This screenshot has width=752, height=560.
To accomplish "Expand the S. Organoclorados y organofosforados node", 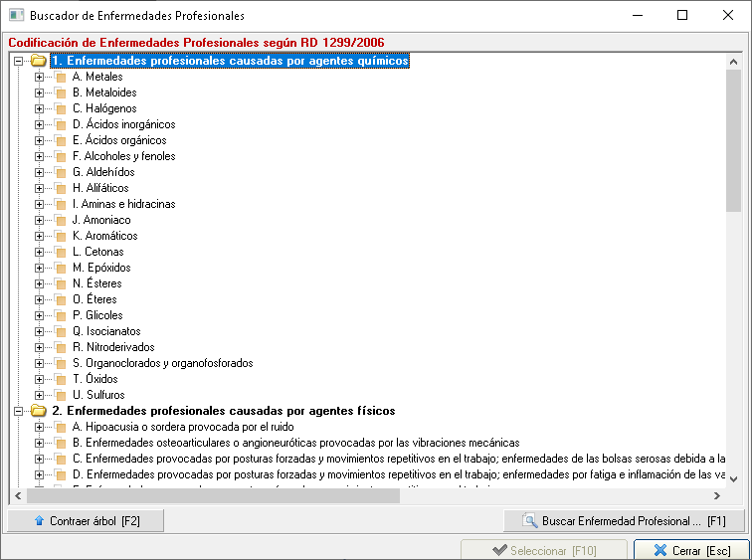I will pyautogui.click(x=40, y=363).
